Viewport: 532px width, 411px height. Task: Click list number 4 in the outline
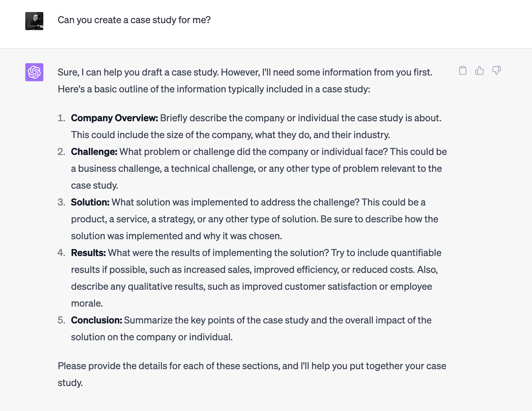(x=61, y=253)
